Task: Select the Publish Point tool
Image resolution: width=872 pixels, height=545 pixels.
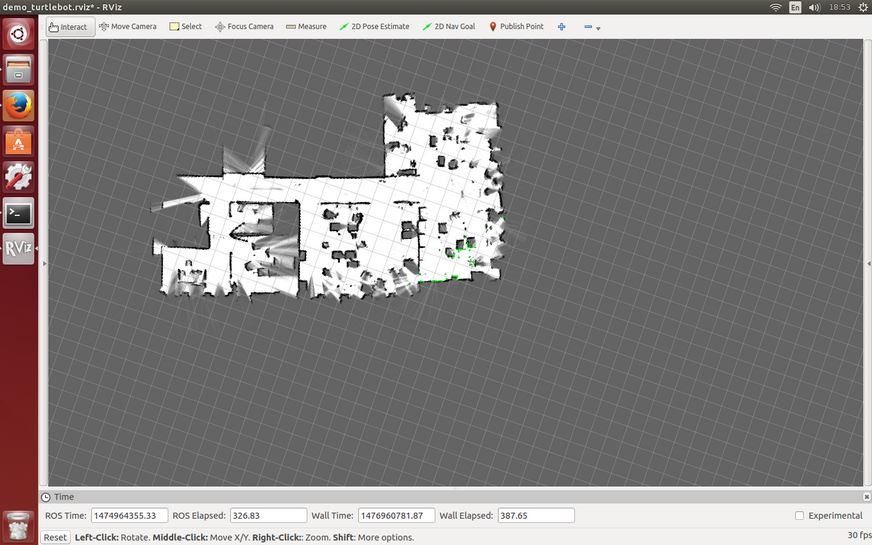Action: [516, 27]
